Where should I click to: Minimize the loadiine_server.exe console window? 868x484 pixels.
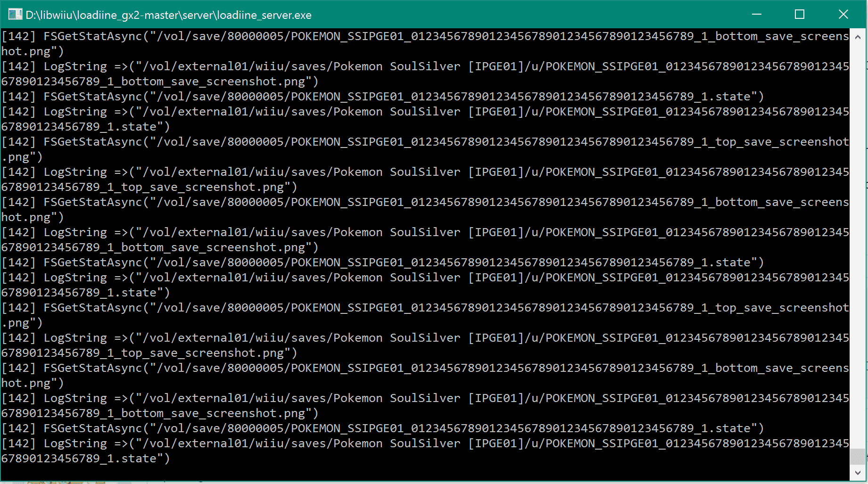coord(757,15)
